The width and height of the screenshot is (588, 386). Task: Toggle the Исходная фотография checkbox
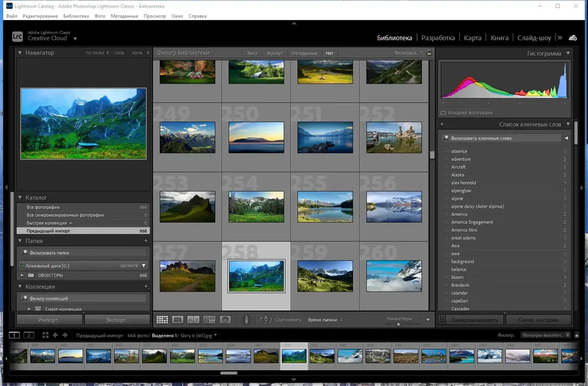tap(443, 112)
